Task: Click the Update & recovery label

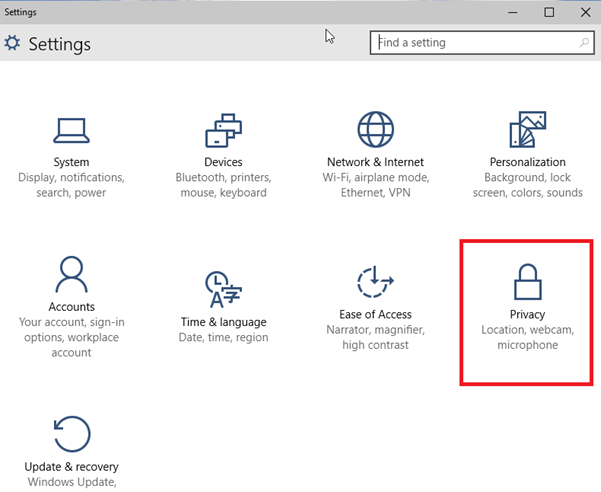Action: coord(71,467)
